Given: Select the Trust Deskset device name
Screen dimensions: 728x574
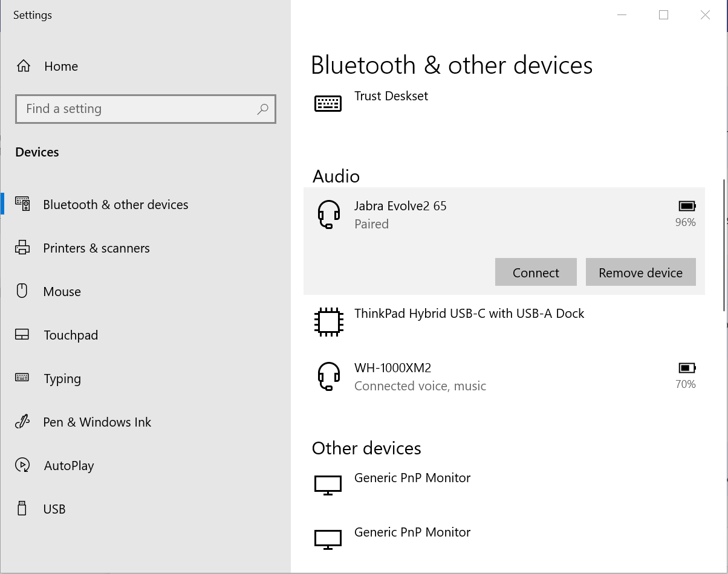Looking at the screenshot, I should pos(391,96).
